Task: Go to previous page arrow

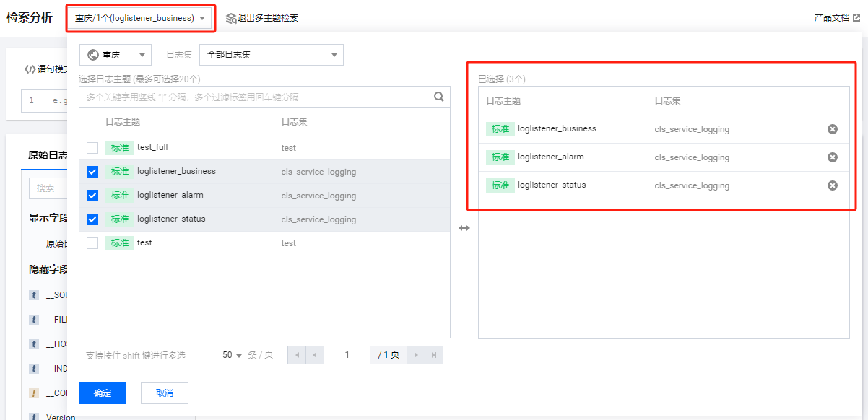Action: [315, 355]
